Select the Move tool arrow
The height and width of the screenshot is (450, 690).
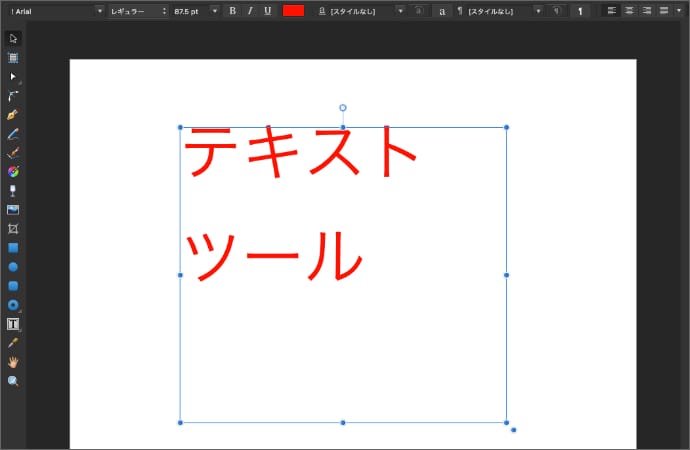point(13,38)
